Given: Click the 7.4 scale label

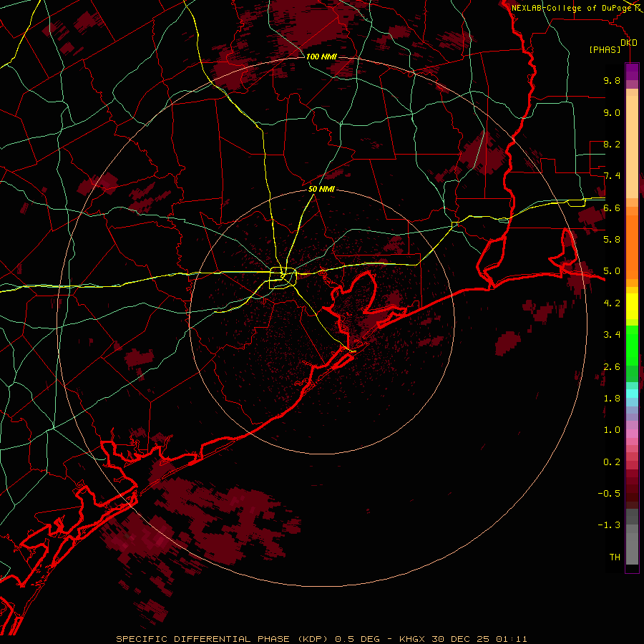Looking at the screenshot, I should tap(612, 176).
